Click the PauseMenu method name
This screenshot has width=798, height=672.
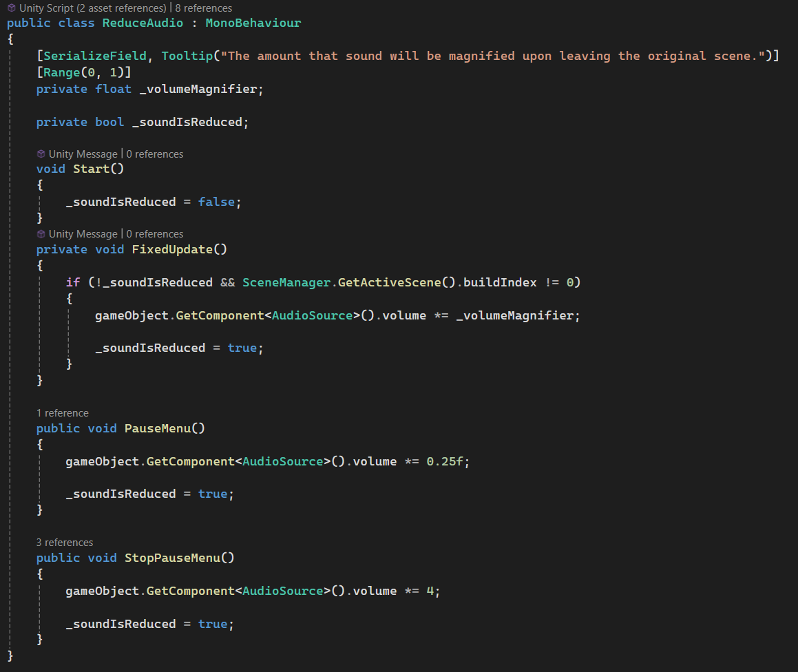click(157, 428)
